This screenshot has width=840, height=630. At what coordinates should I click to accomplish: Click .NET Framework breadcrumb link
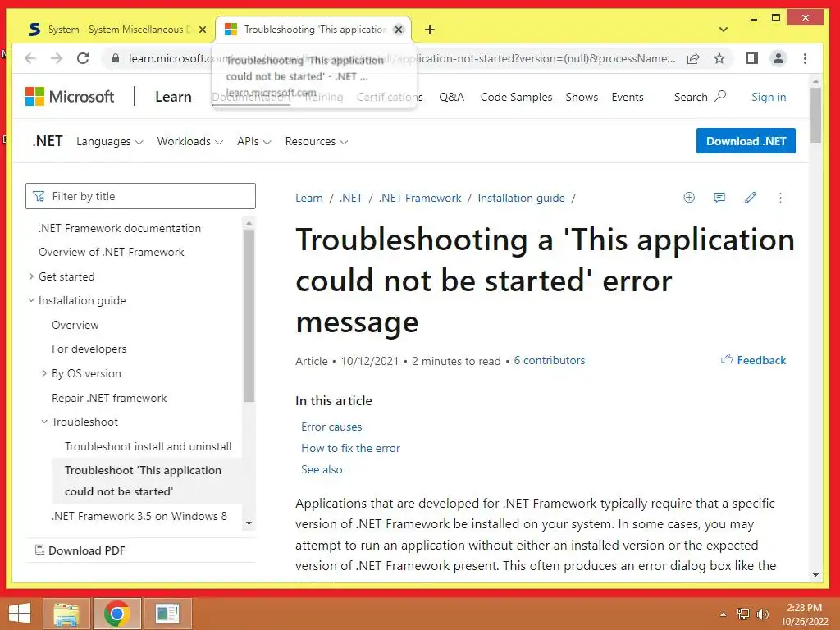(x=420, y=198)
